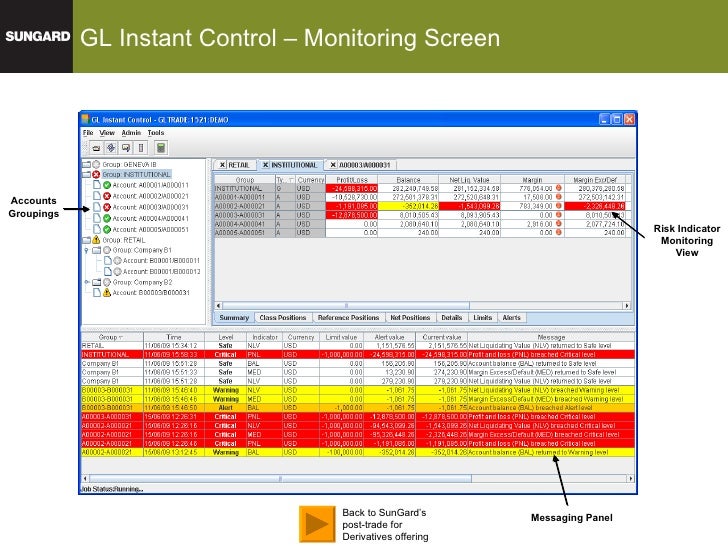
Task: Select Group: RETAIL tree row
Action: (124, 240)
